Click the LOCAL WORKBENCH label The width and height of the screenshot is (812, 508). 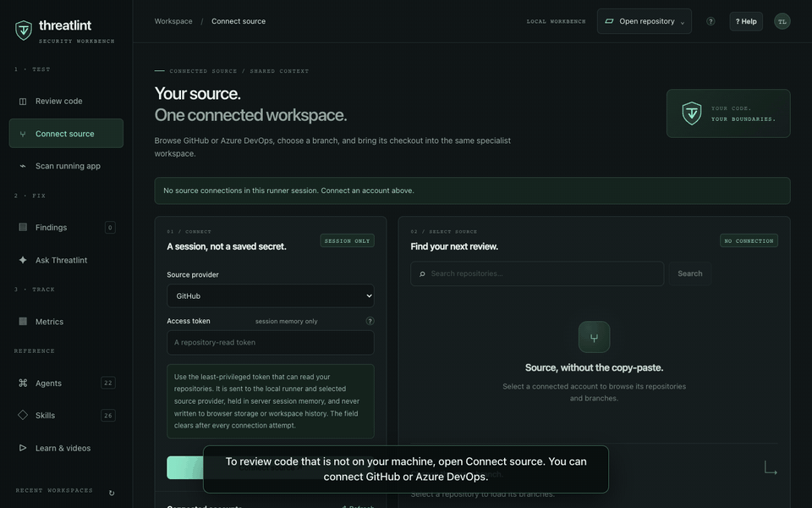tap(556, 22)
